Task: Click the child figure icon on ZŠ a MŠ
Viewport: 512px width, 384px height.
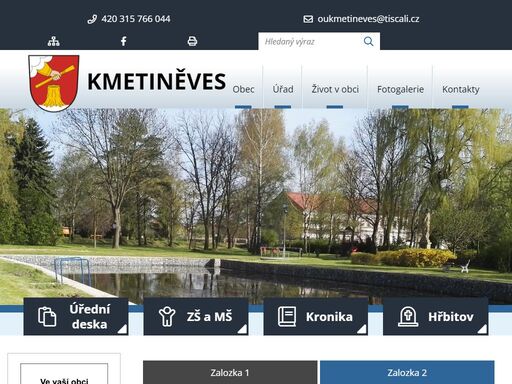Action: click(x=167, y=316)
